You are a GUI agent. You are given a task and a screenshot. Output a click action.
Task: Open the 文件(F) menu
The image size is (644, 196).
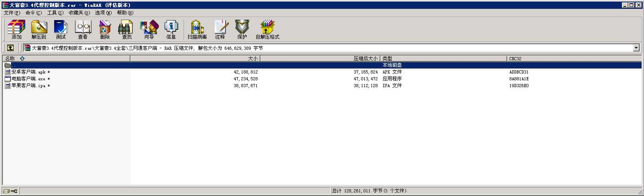coord(12,13)
